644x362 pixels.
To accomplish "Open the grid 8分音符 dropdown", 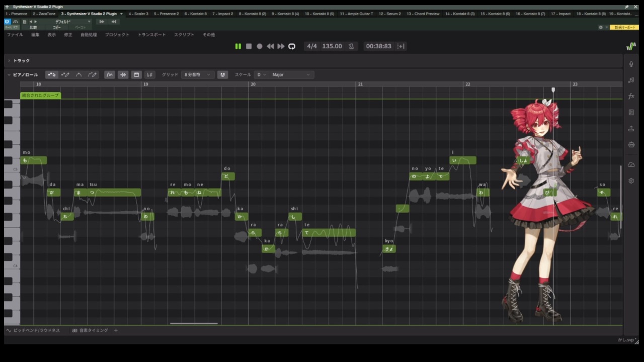I will point(198,75).
